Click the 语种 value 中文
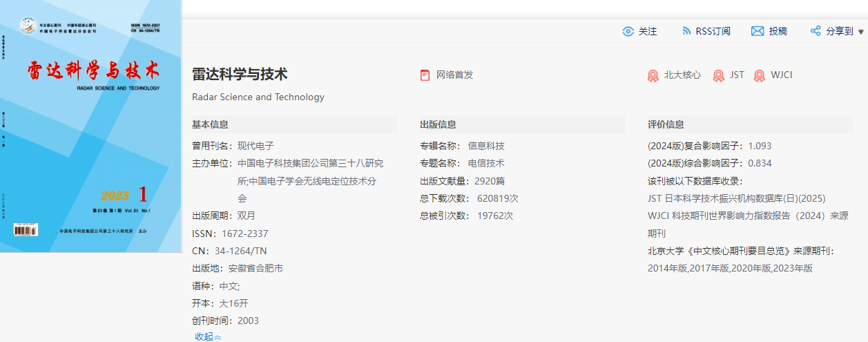 [229, 286]
